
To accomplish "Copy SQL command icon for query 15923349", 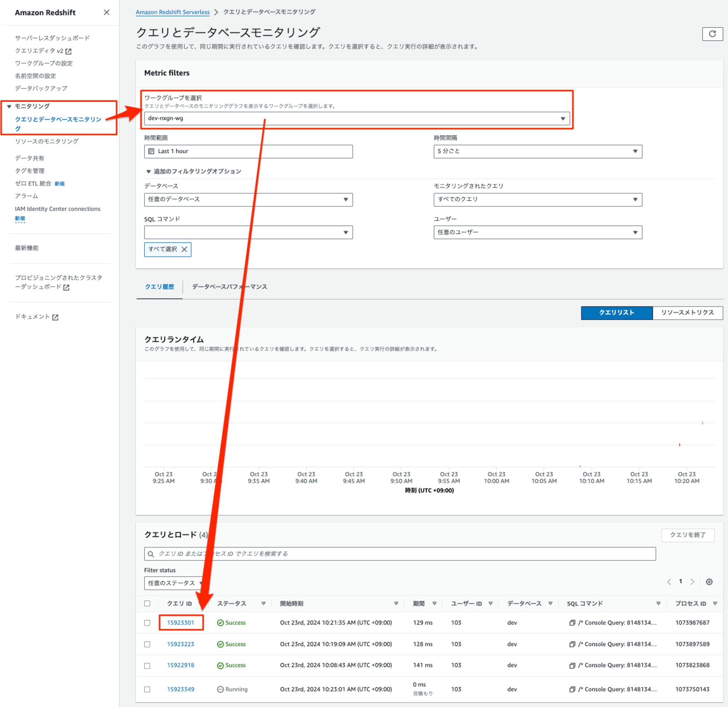I will coord(572,690).
